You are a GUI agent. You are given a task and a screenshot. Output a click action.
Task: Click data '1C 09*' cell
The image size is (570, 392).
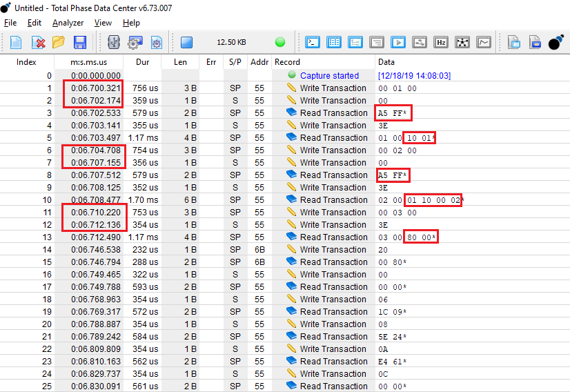click(x=392, y=312)
